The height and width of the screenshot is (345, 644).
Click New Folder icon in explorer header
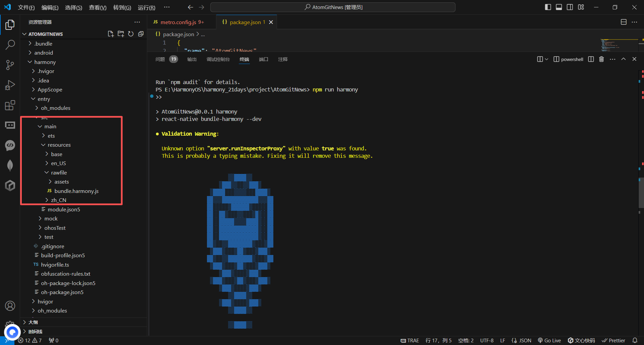click(121, 34)
